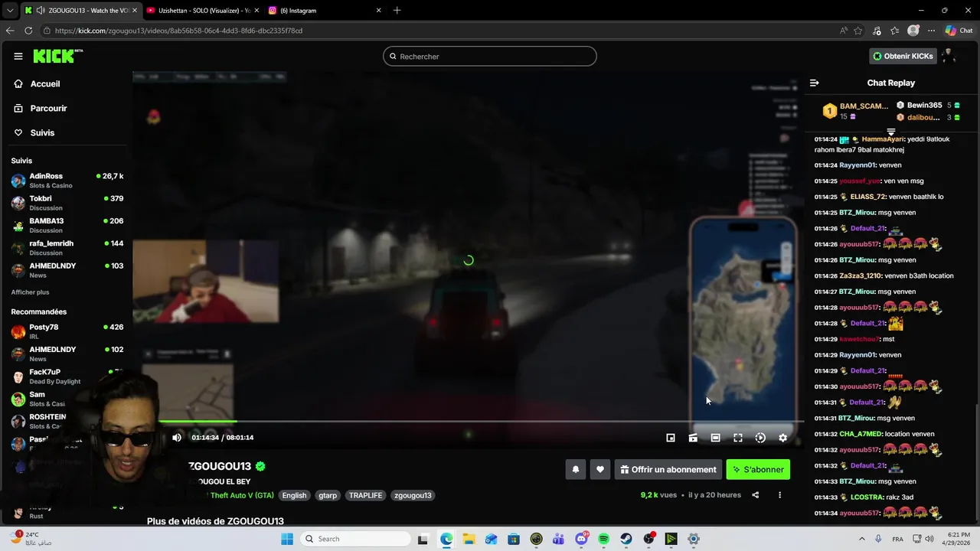Open FacK7uP recommended channel
This screenshot has width=980, height=551.
point(67,377)
